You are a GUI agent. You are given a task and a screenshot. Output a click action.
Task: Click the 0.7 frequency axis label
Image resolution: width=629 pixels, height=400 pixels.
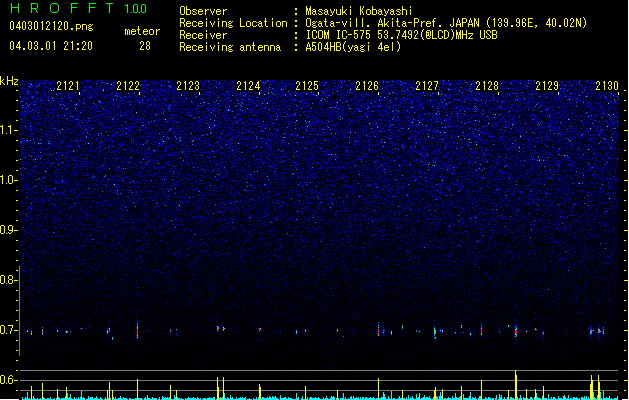[x=9, y=330]
